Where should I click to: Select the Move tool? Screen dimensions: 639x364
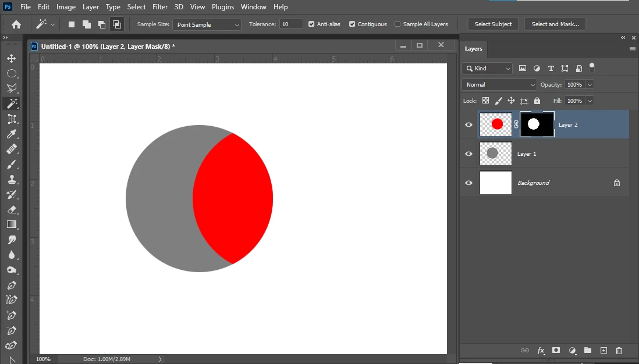pyautogui.click(x=12, y=58)
